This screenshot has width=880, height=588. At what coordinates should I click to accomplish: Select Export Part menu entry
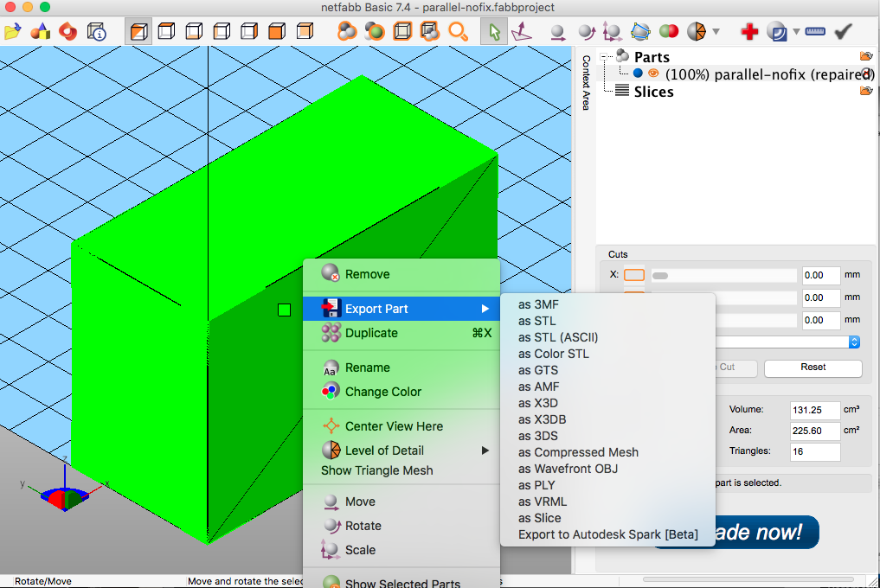(x=401, y=309)
